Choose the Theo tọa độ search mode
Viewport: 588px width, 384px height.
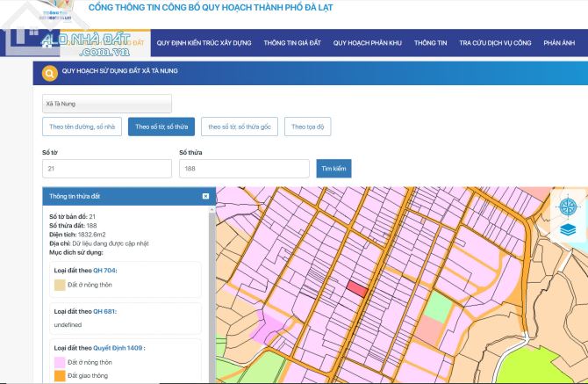tap(307, 127)
